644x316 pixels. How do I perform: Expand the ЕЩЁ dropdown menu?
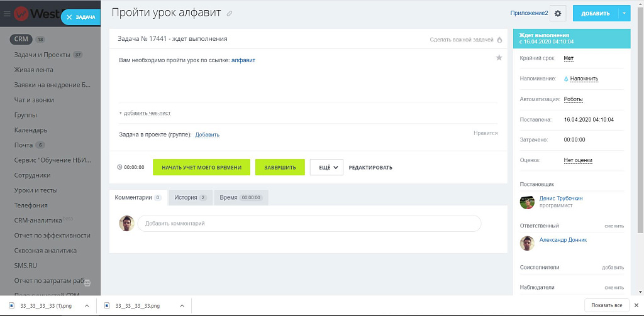tap(326, 167)
